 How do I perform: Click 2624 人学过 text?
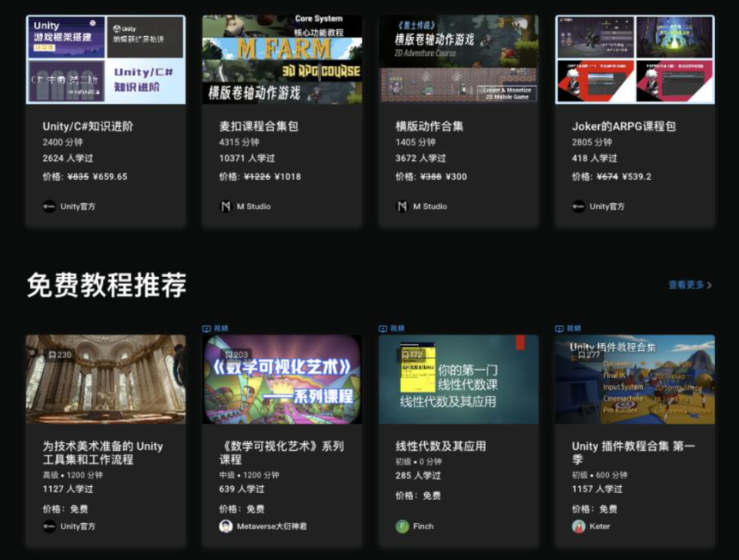tap(68, 158)
